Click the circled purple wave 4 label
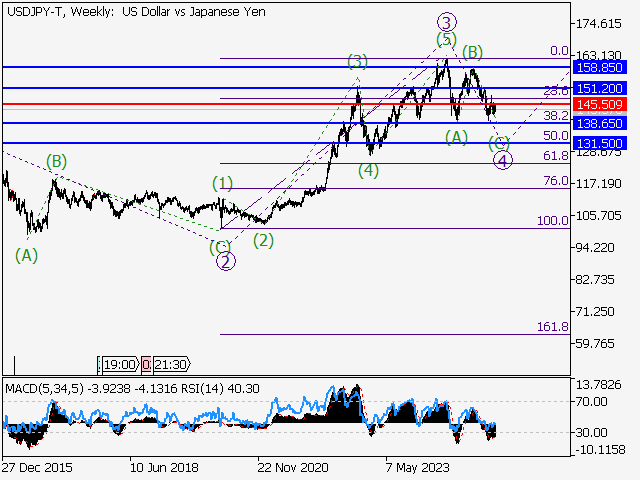 [503, 160]
